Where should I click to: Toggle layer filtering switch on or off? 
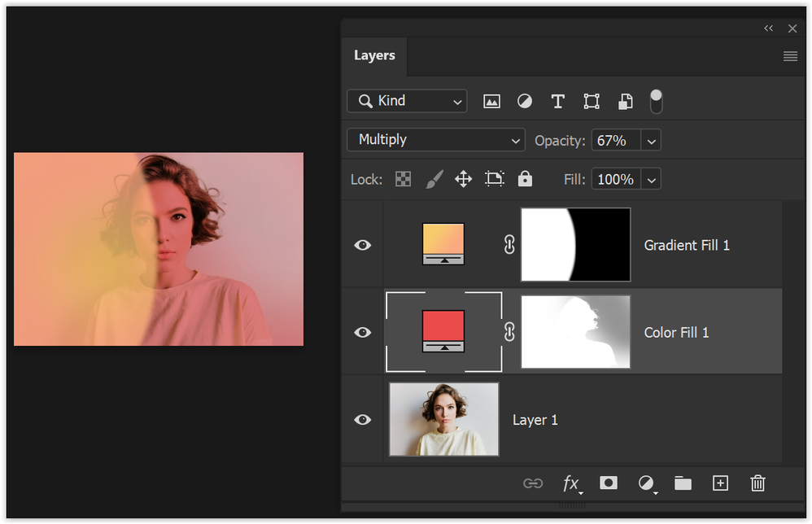click(656, 102)
